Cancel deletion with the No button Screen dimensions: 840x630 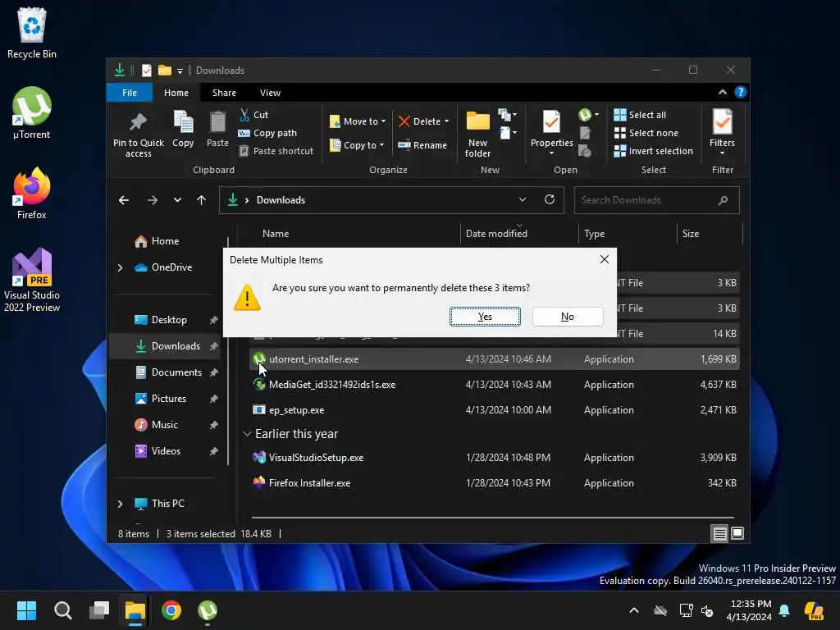click(568, 317)
